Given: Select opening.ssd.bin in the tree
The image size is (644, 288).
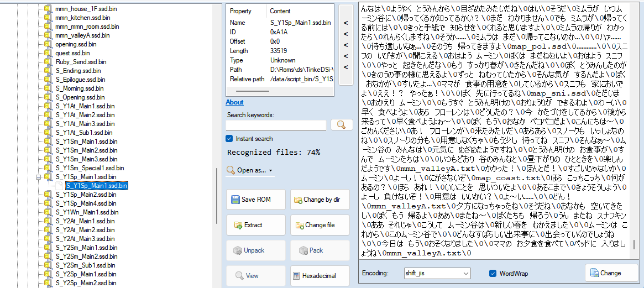Looking at the screenshot, I should 76,44.
